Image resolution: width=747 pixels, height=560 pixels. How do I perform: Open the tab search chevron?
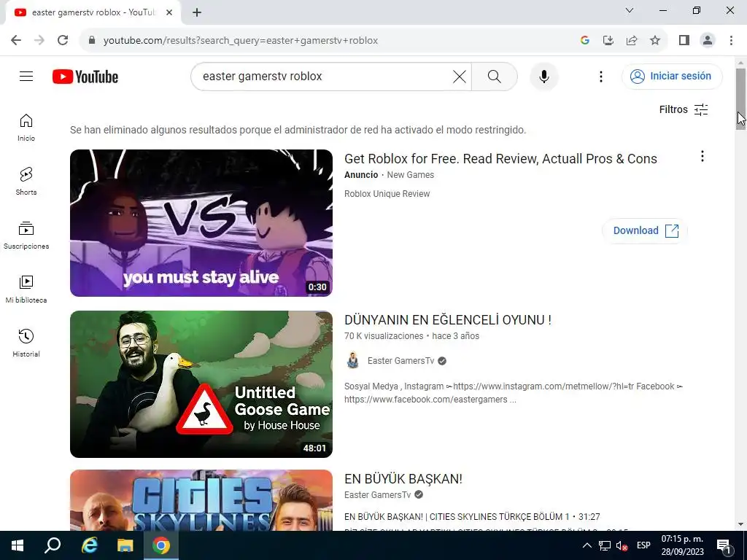[x=630, y=10]
